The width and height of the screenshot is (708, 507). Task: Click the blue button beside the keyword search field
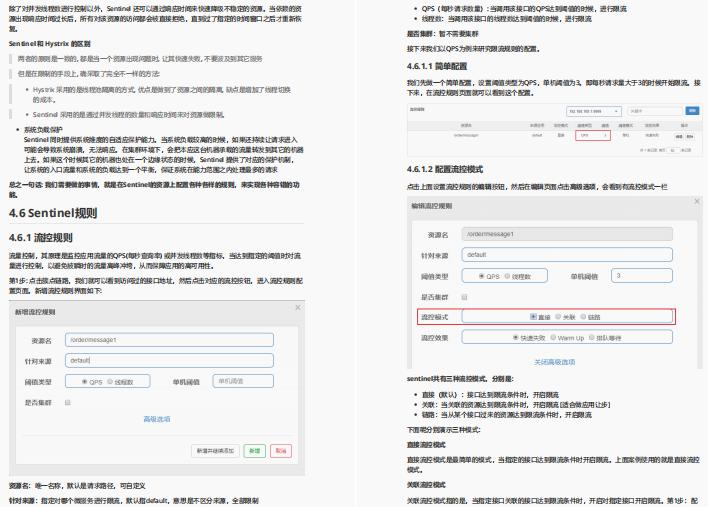point(692,111)
